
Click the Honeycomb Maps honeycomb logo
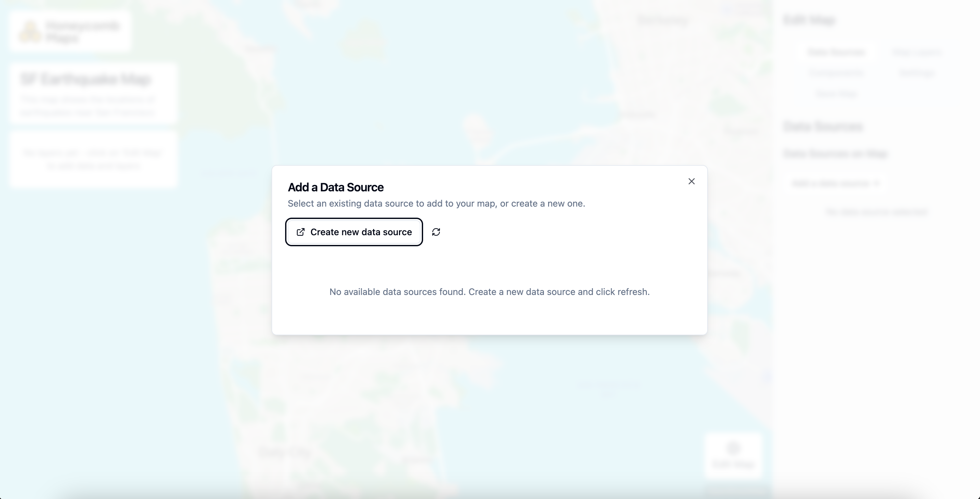(x=30, y=31)
